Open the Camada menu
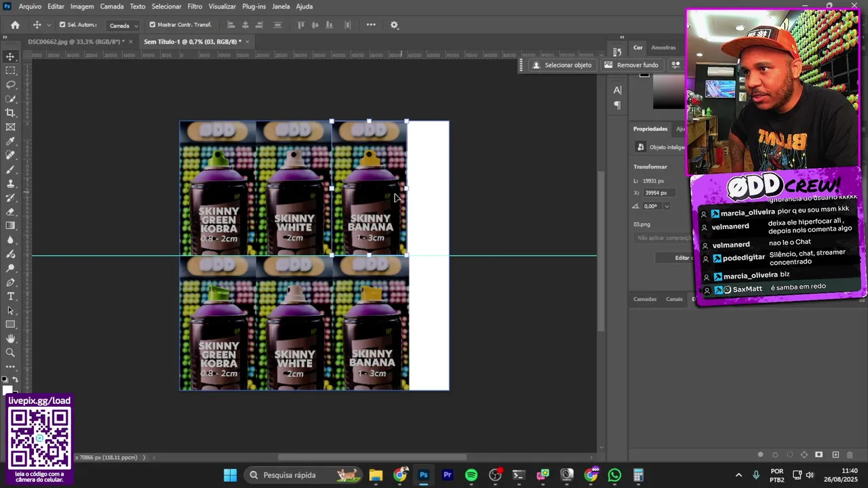This screenshot has width=868, height=488. 112,6
